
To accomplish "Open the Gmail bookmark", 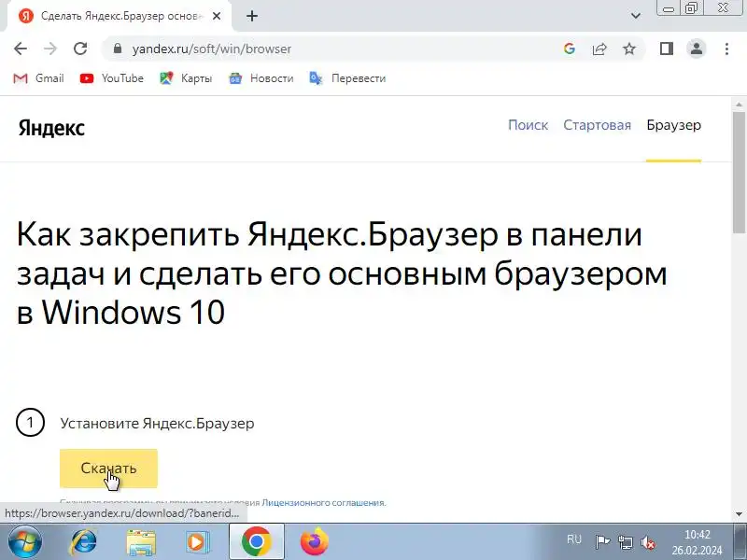I will click(38, 78).
